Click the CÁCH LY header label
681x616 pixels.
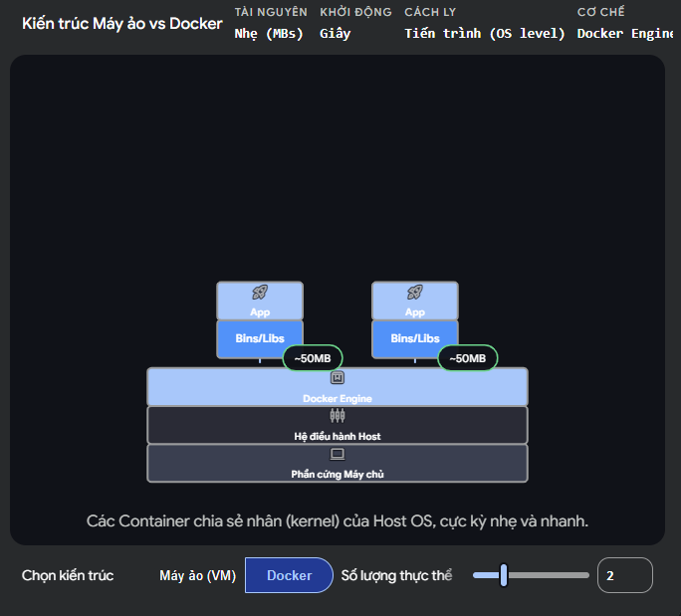(430, 12)
